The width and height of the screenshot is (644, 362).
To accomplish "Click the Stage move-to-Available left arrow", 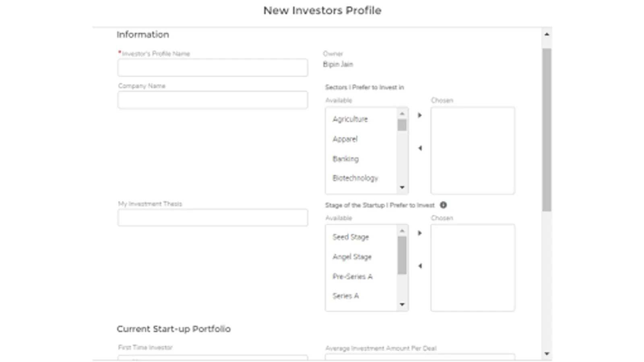I will (x=419, y=266).
